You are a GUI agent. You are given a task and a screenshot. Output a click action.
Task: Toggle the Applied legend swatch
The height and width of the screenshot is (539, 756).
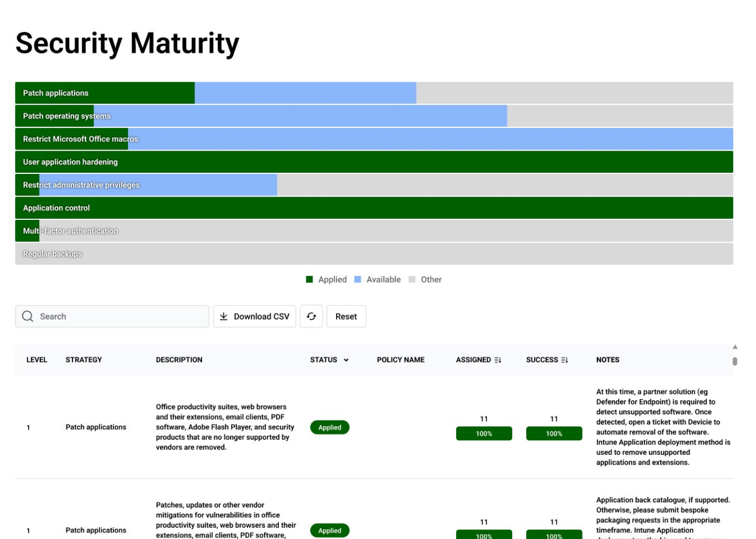coord(310,279)
